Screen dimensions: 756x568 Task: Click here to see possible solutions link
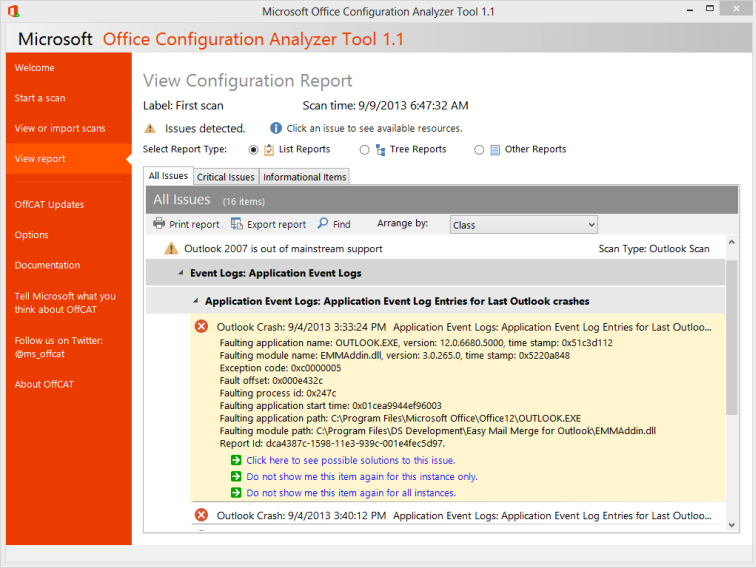pyautogui.click(x=350, y=460)
